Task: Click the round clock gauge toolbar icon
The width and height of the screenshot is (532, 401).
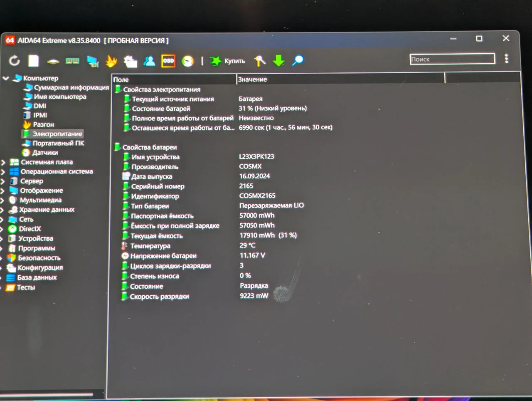Action: click(188, 61)
